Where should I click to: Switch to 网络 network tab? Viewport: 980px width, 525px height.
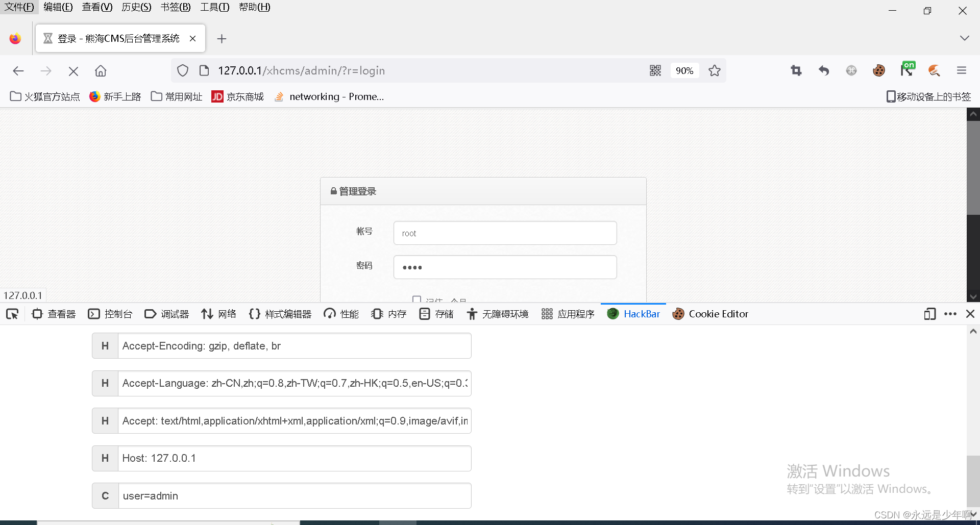click(x=218, y=314)
